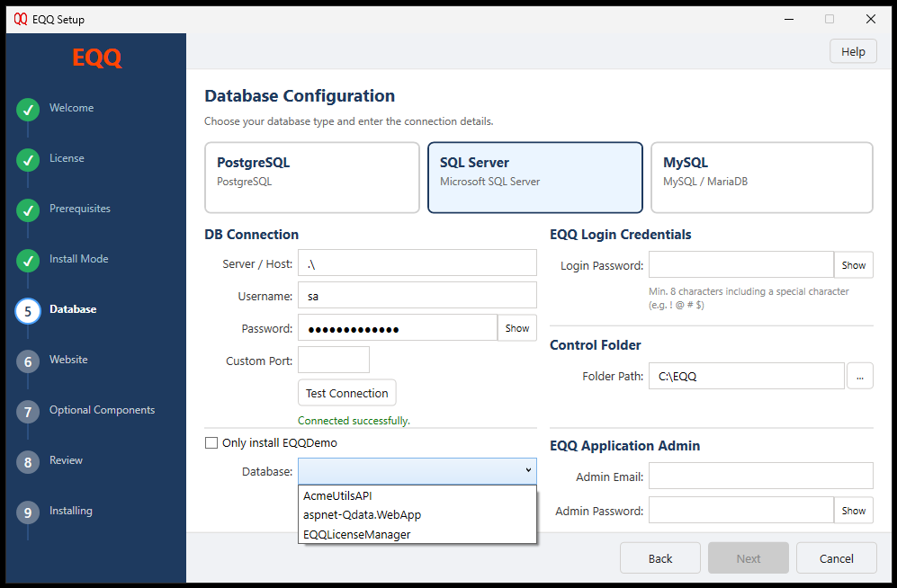Click the step 8 Review circle icon
Viewport: 897px width, 588px height.
[x=28, y=462]
